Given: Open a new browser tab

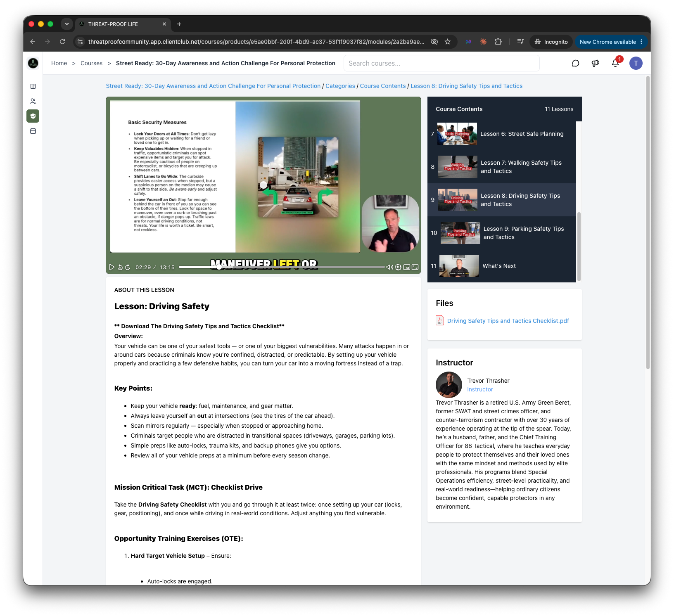Looking at the screenshot, I should pyautogui.click(x=179, y=24).
